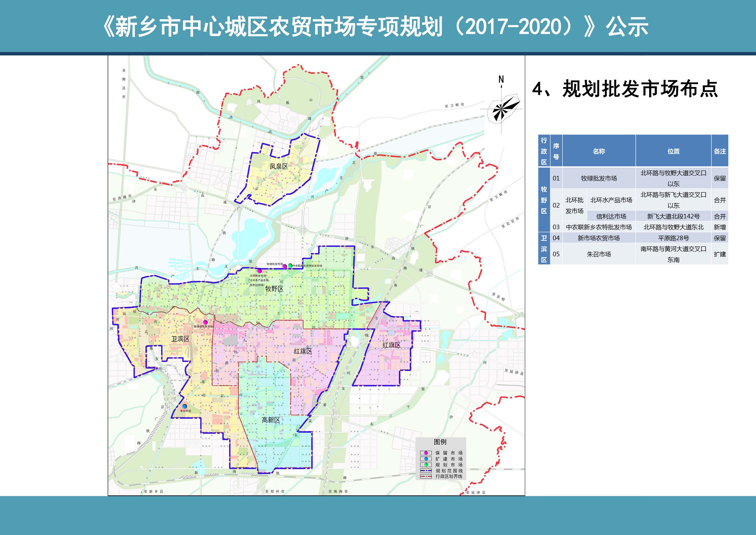Click the 至东明 direction label on map

point(499,297)
